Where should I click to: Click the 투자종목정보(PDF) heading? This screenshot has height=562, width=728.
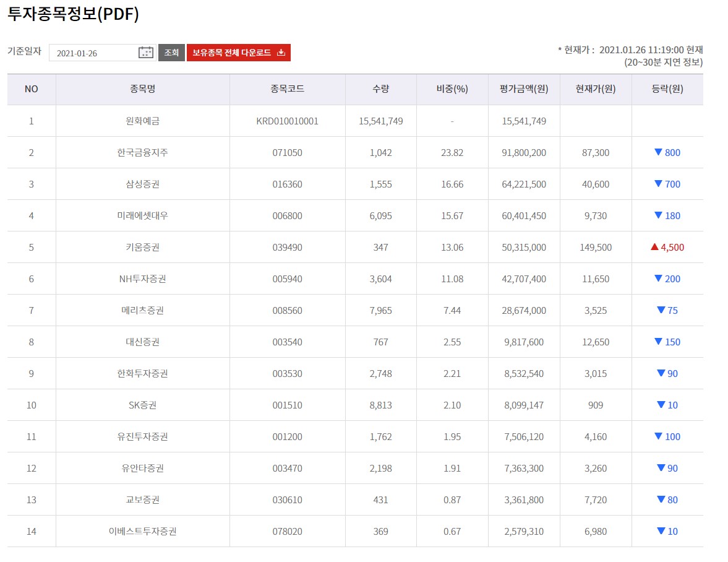pos(74,14)
